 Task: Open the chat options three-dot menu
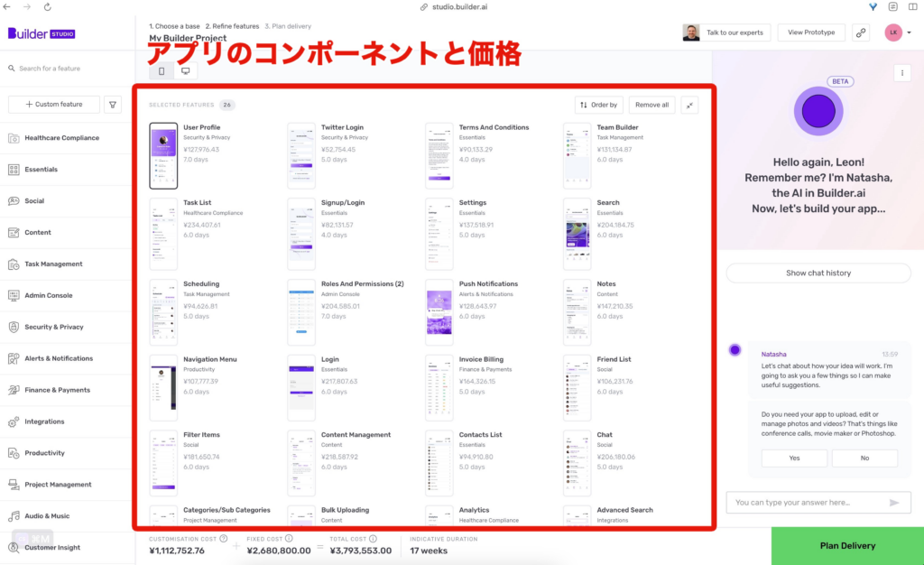pyautogui.click(x=902, y=73)
